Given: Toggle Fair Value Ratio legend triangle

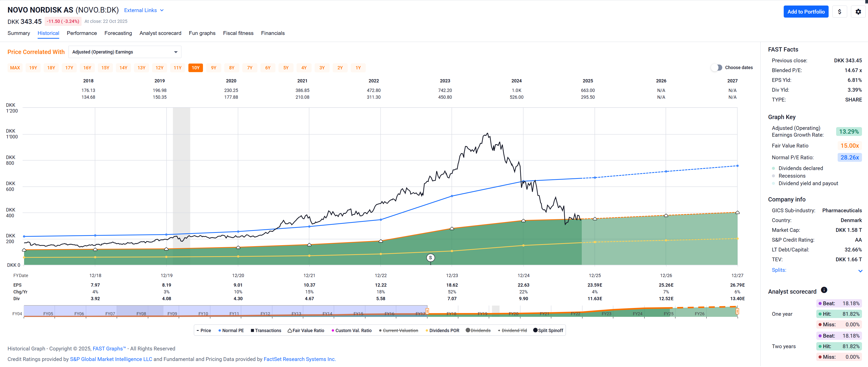Looking at the screenshot, I should 290,331.
